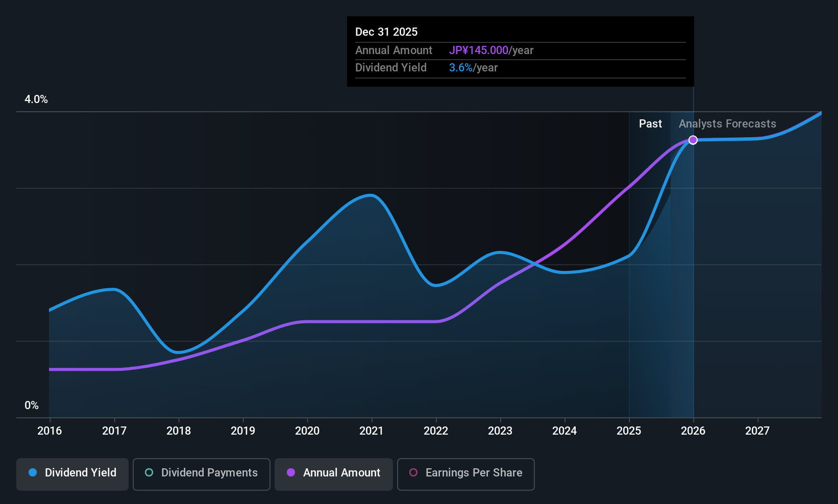Click the 2024 x-axis label
The width and height of the screenshot is (838, 504).
point(564,431)
